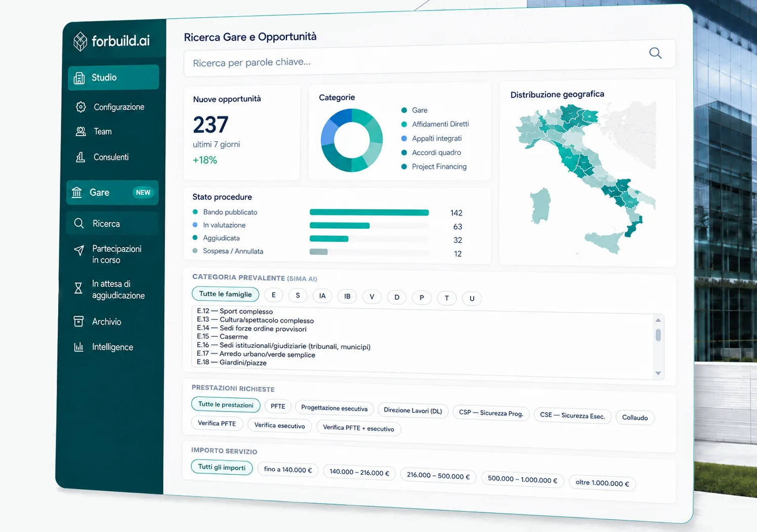Viewport: 757px width, 532px height.
Task: Click the Partecipazioni in corso paper-plane icon
Action: (x=79, y=250)
